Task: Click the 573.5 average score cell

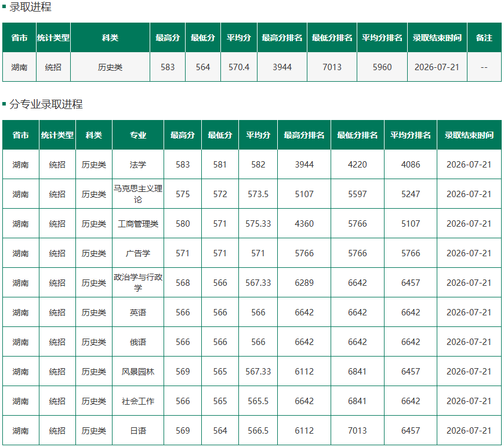Action: (x=258, y=194)
